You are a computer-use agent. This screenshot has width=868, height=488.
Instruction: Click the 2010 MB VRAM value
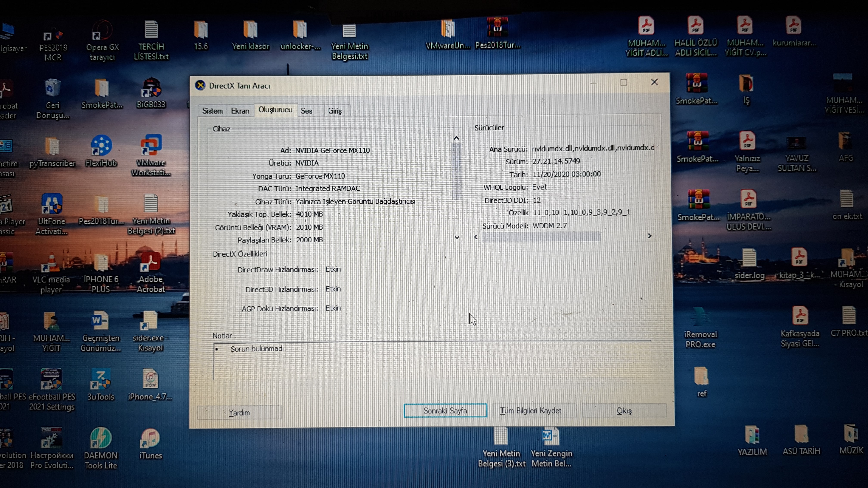point(309,227)
